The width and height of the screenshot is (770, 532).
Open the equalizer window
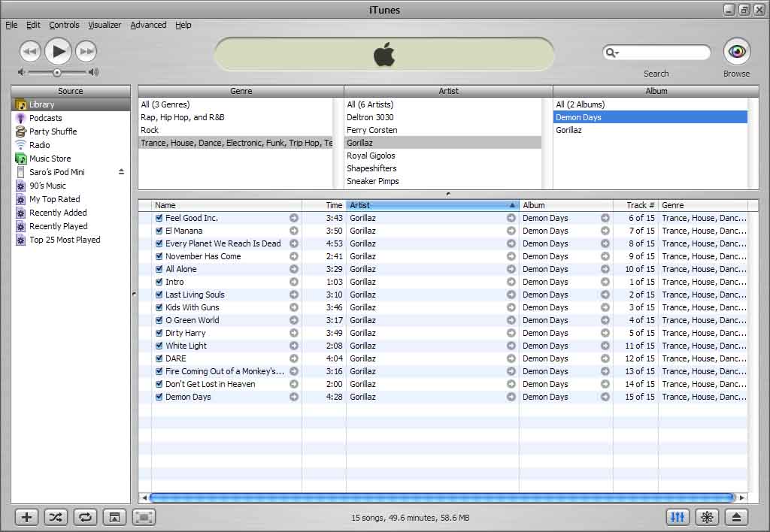point(678,517)
